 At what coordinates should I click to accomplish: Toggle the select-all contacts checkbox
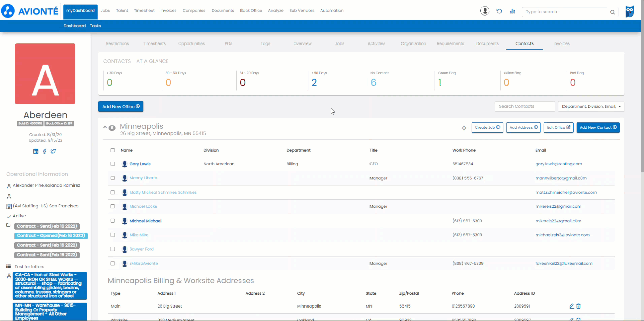112,150
